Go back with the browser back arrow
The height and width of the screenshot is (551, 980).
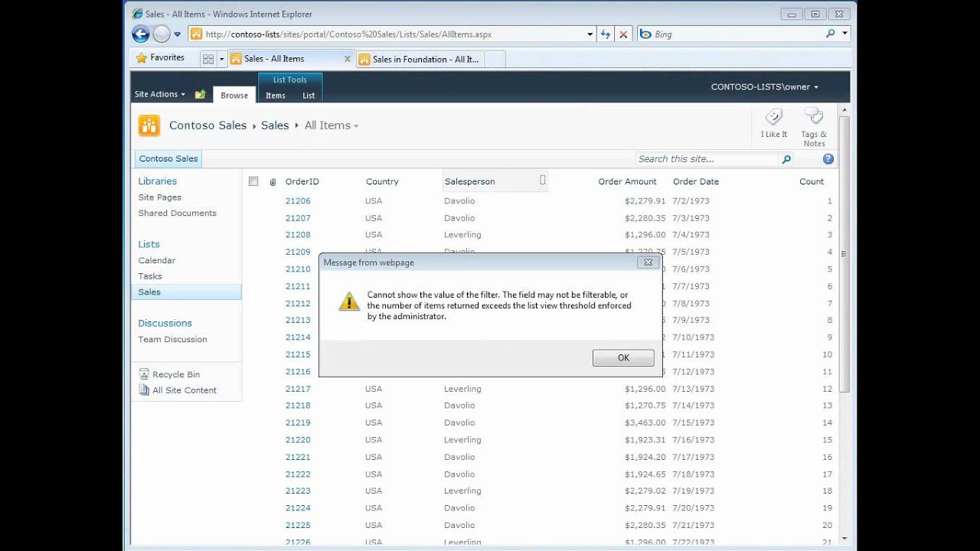click(140, 34)
